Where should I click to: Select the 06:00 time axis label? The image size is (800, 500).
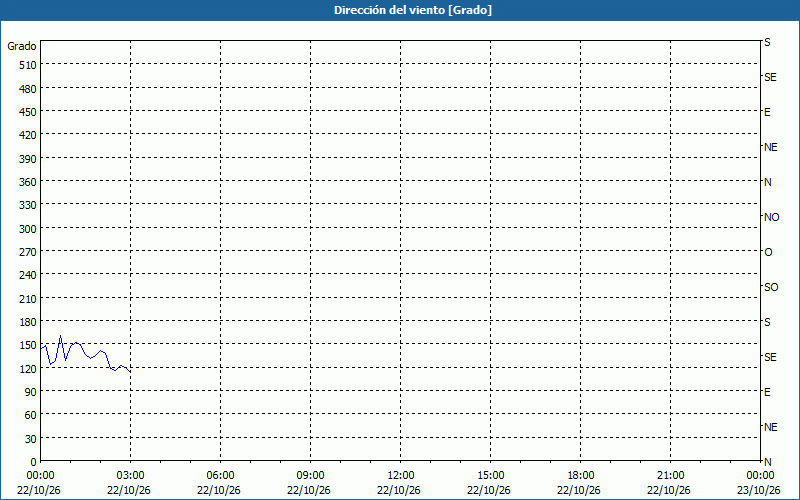pyautogui.click(x=220, y=476)
